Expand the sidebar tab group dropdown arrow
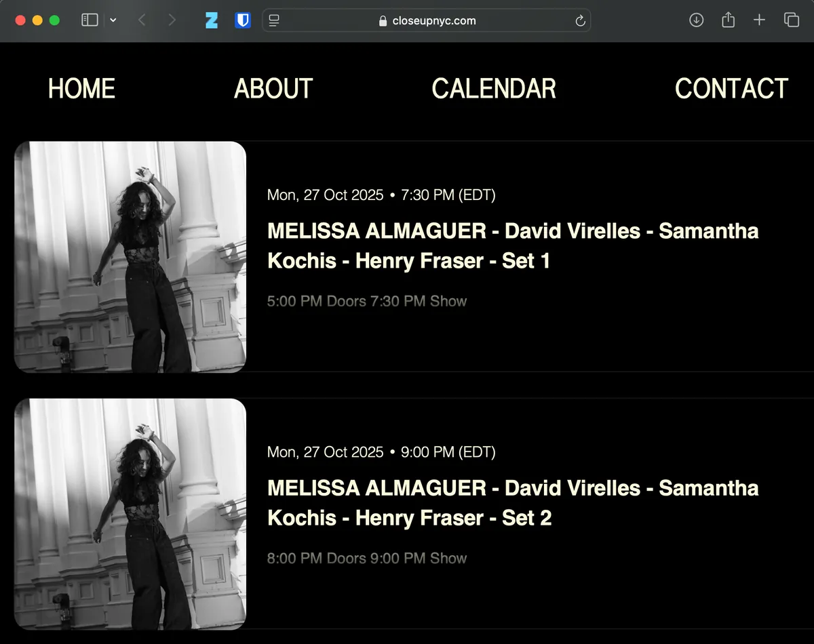Viewport: 814px width, 644px height. pyautogui.click(x=113, y=20)
